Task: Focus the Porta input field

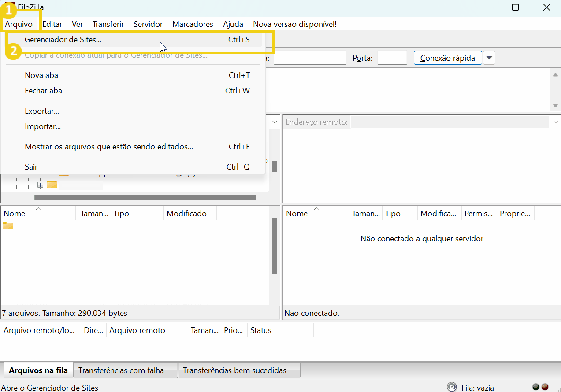Action: pos(392,58)
